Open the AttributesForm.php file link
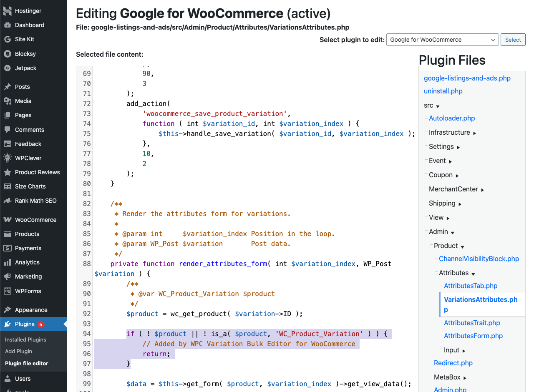534x392 pixels. coord(473,336)
